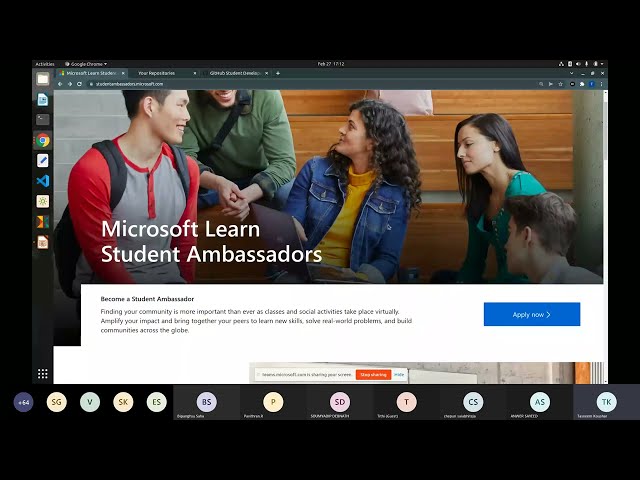The width and height of the screenshot is (640, 480).
Task: Click 'Microsoft Learn Student Ambassadors' hero title
Action: coord(211,241)
